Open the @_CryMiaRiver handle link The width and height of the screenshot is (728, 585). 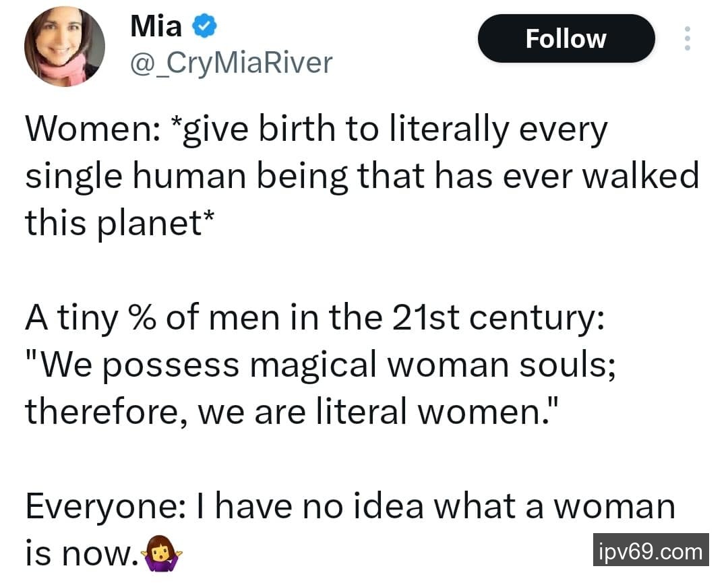point(230,63)
